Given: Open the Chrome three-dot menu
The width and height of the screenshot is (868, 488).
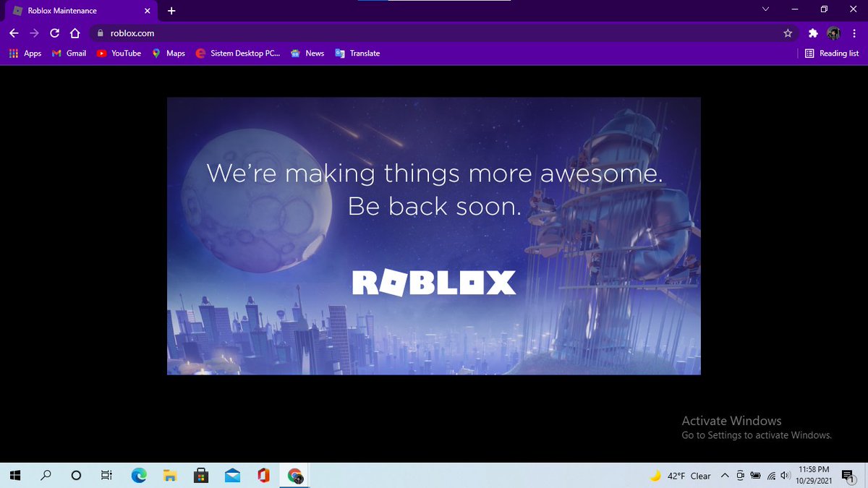Looking at the screenshot, I should click(x=854, y=33).
